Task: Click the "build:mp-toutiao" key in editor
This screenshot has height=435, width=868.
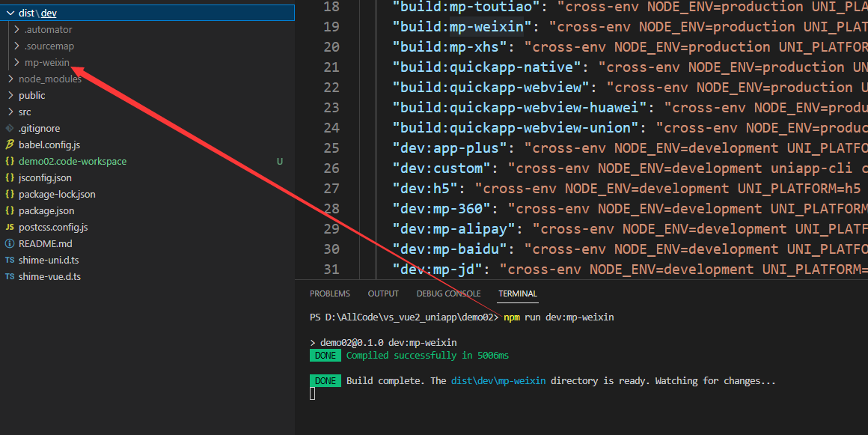Action: [x=466, y=7]
